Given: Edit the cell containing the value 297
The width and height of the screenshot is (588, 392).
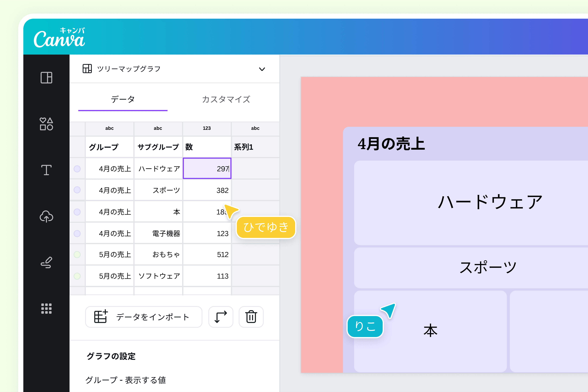Looking at the screenshot, I should [207, 169].
